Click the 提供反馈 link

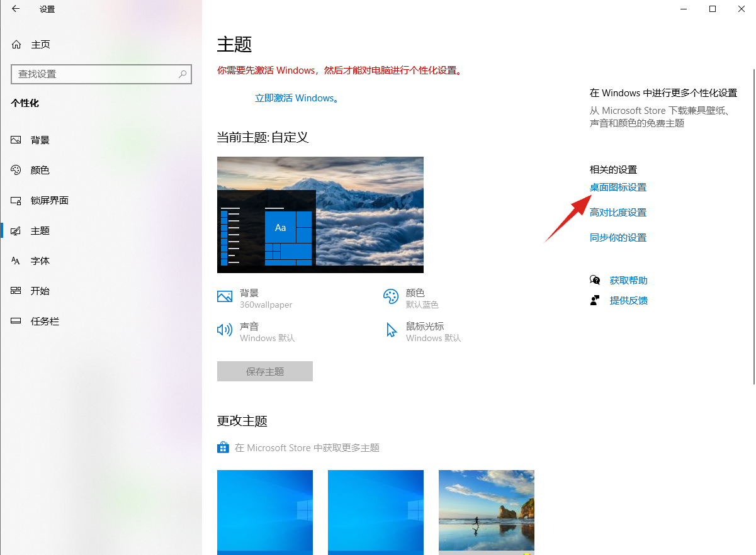click(629, 300)
